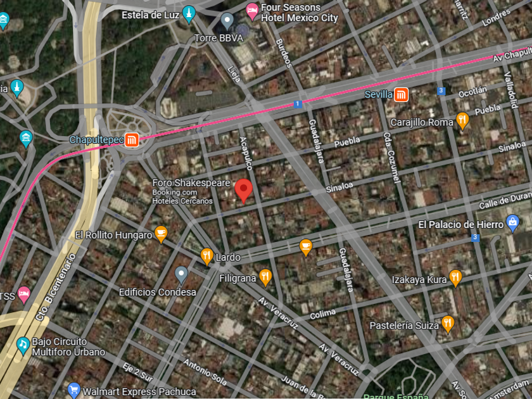Open the Bajo Circuito music venue marker
The width and height of the screenshot is (532, 399).
23,346
